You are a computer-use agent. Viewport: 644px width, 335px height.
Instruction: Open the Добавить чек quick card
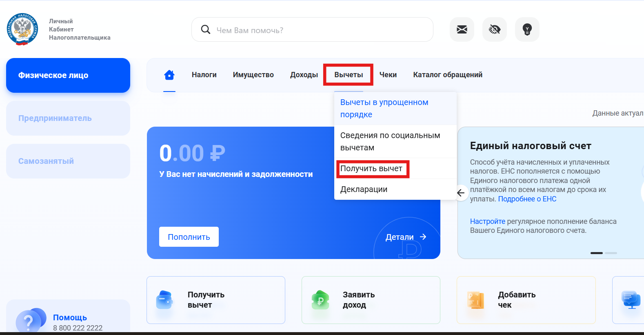[x=526, y=300]
